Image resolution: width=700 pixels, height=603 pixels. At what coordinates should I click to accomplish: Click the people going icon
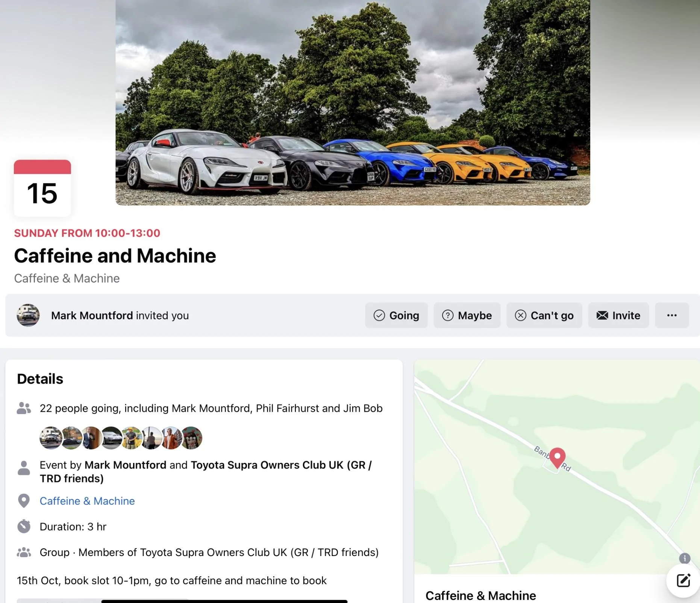click(x=24, y=408)
